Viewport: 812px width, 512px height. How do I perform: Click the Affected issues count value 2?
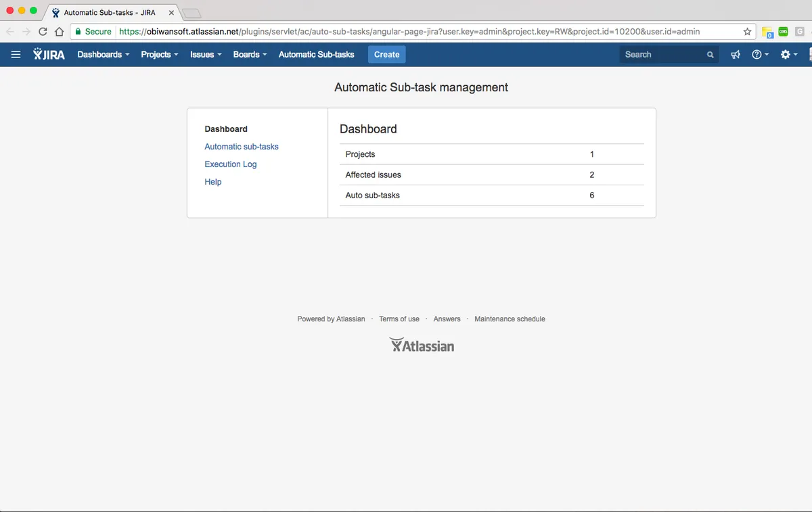[x=592, y=174]
